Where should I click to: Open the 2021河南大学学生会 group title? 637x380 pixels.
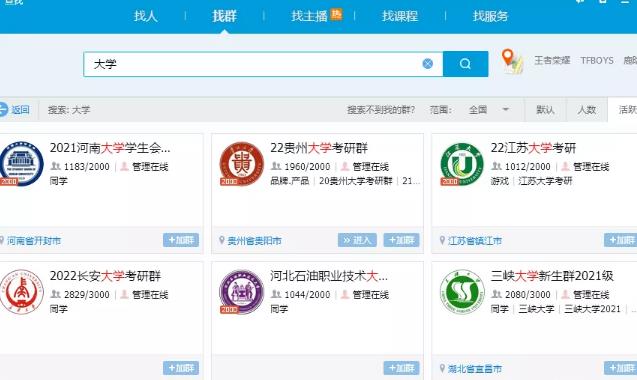[x=110, y=148]
